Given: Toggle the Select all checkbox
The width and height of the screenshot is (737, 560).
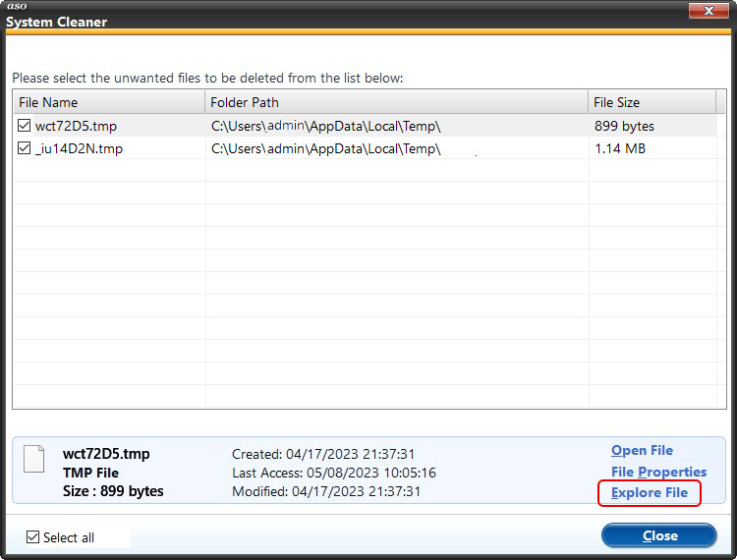Looking at the screenshot, I should tap(32, 537).
